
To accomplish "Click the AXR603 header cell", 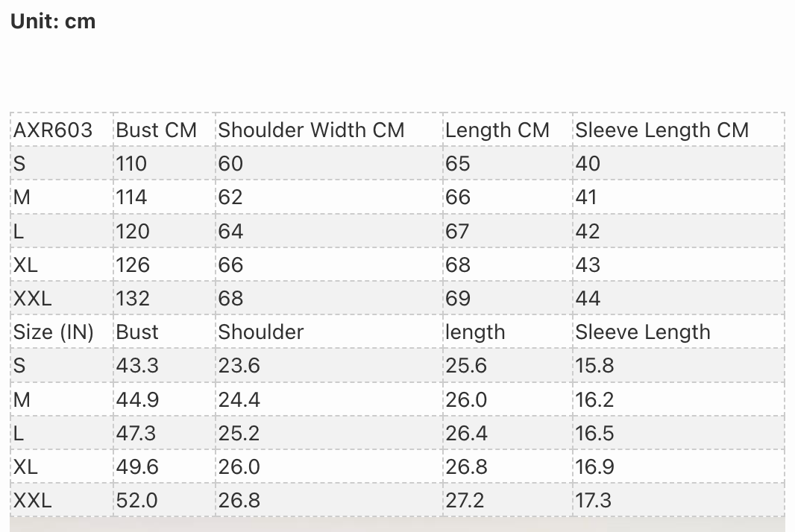I will tap(62, 130).
